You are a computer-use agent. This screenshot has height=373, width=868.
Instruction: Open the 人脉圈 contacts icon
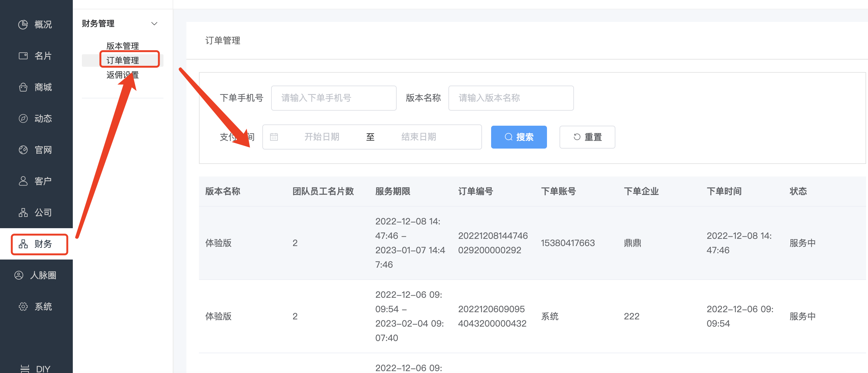point(19,275)
